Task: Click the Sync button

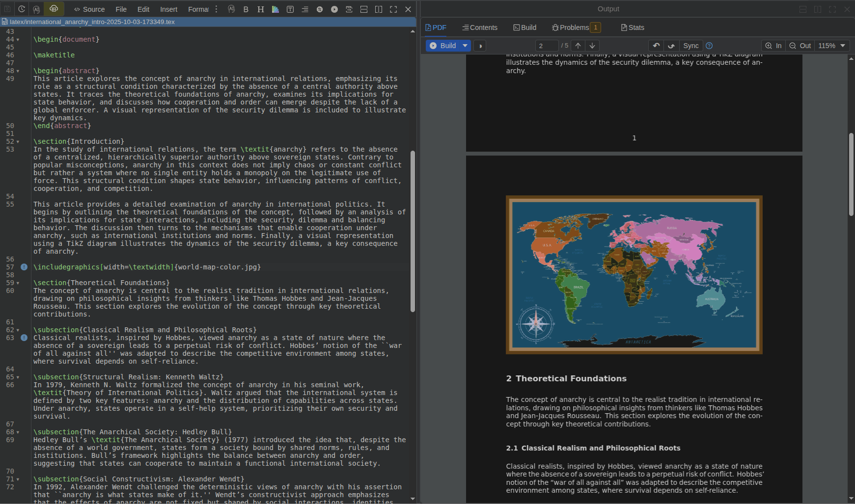Action: pos(690,46)
